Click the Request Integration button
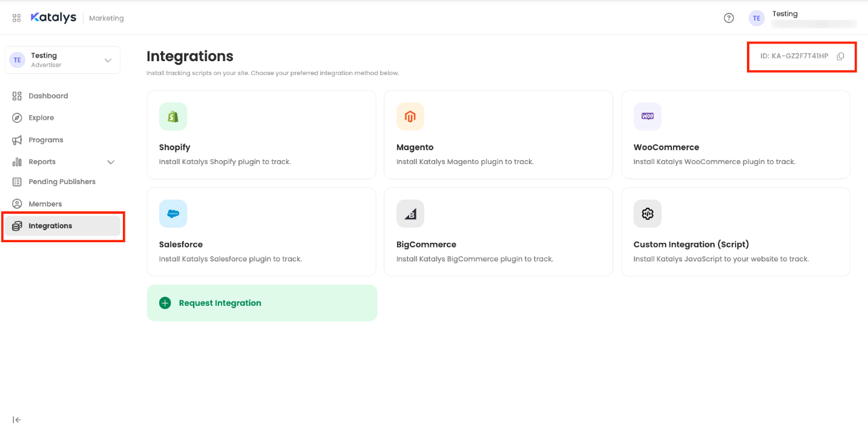This screenshot has width=868, height=436. pos(262,303)
